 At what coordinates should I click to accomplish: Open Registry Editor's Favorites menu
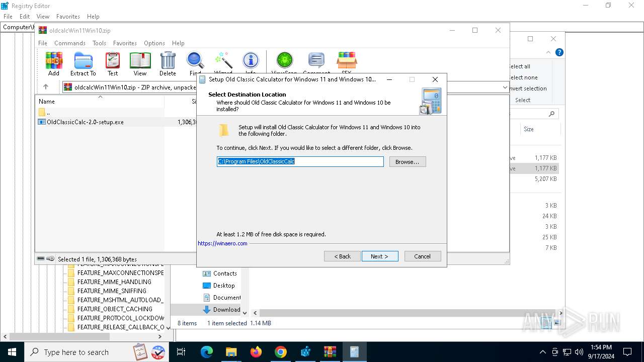68,17
